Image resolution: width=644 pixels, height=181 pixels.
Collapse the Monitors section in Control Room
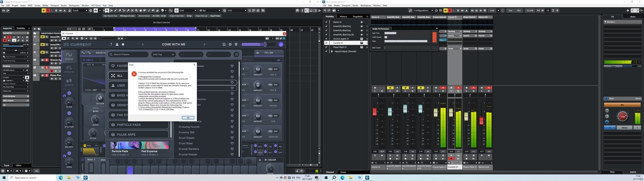pos(605,22)
